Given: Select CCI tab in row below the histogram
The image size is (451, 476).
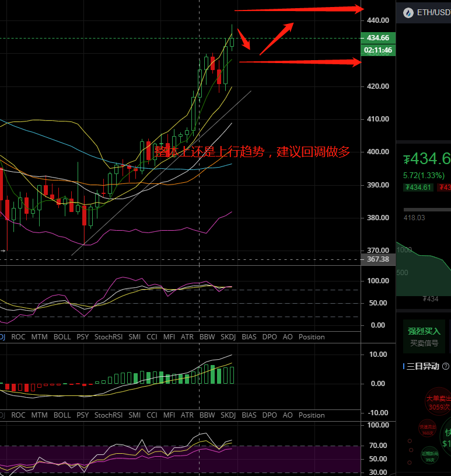Looking at the screenshot, I should point(152,415).
